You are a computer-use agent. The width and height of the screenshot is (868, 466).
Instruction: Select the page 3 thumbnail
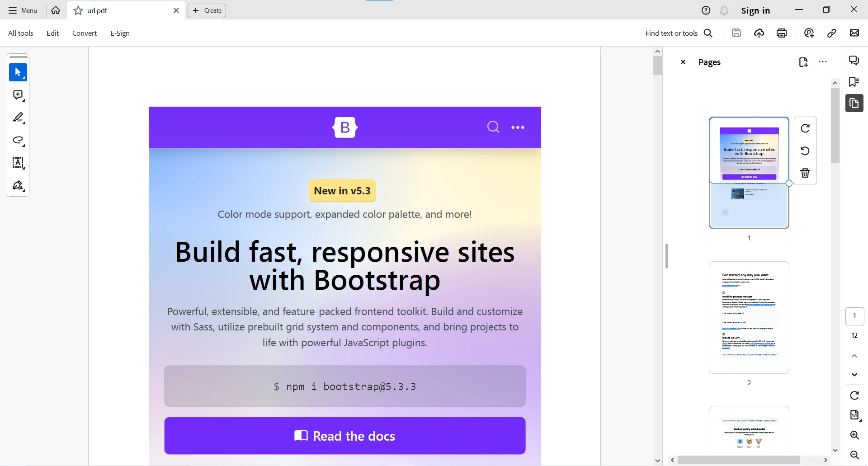[x=749, y=431]
